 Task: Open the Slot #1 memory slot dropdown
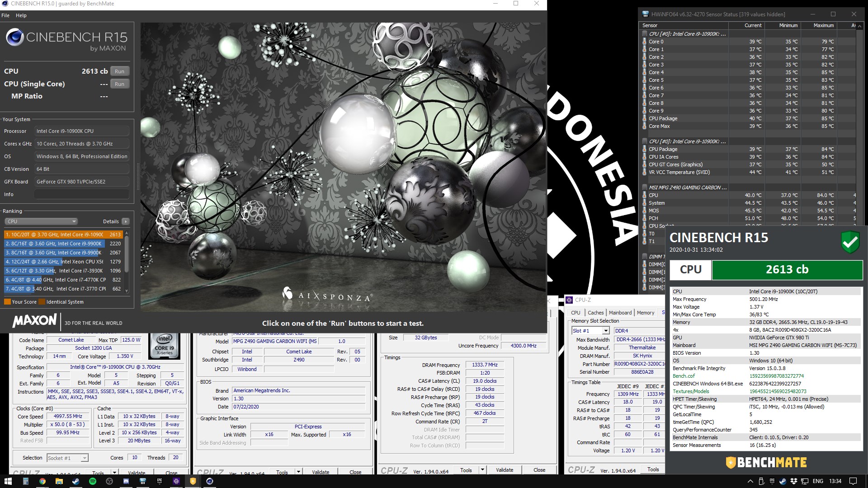point(590,331)
